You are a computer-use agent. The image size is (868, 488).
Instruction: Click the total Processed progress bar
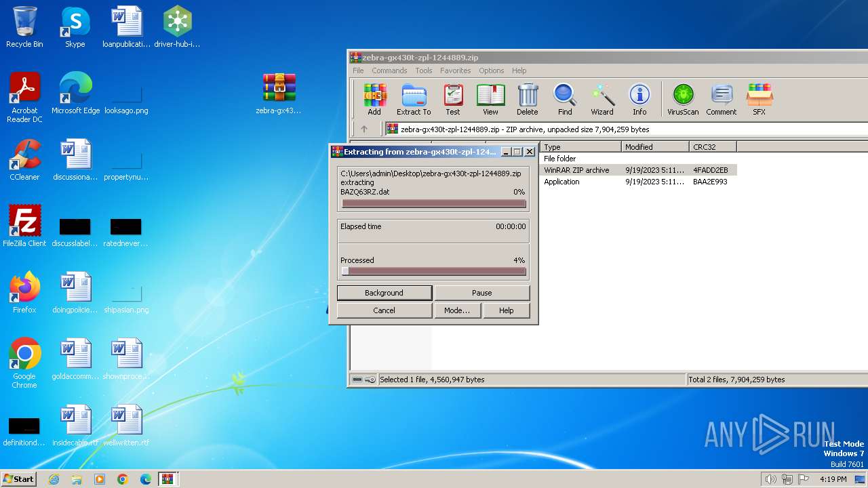tap(434, 271)
